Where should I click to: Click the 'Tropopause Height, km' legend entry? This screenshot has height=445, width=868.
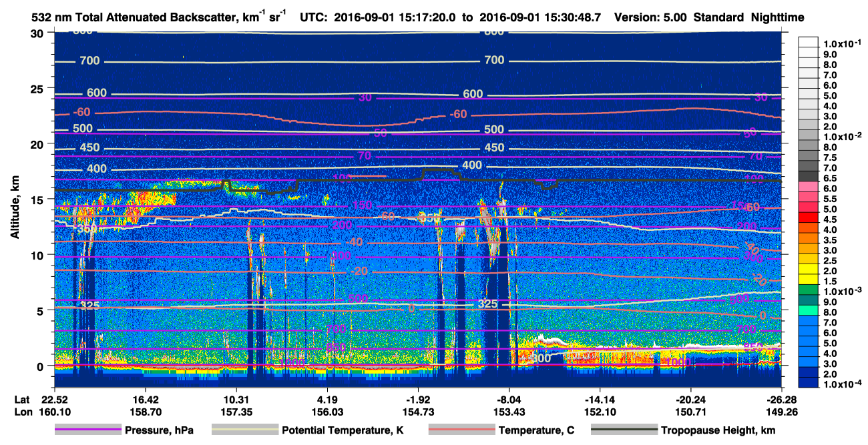(x=718, y=431)
